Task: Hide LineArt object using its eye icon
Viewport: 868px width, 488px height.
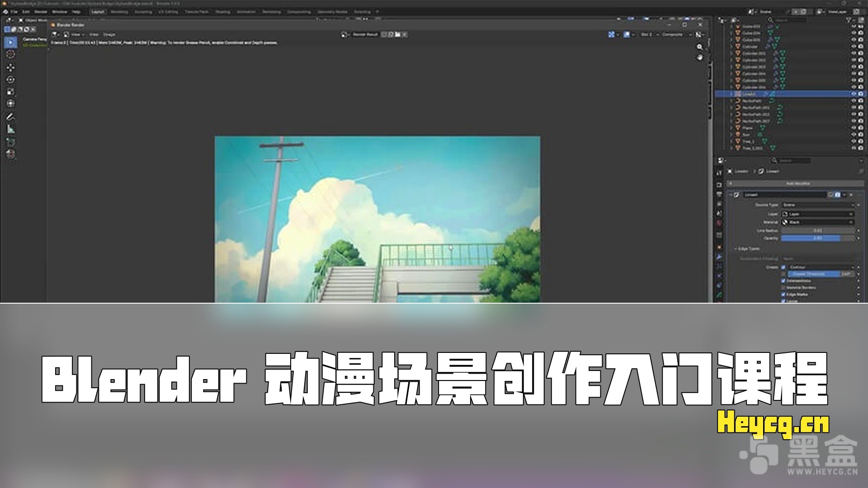Action: pos(854,94)
